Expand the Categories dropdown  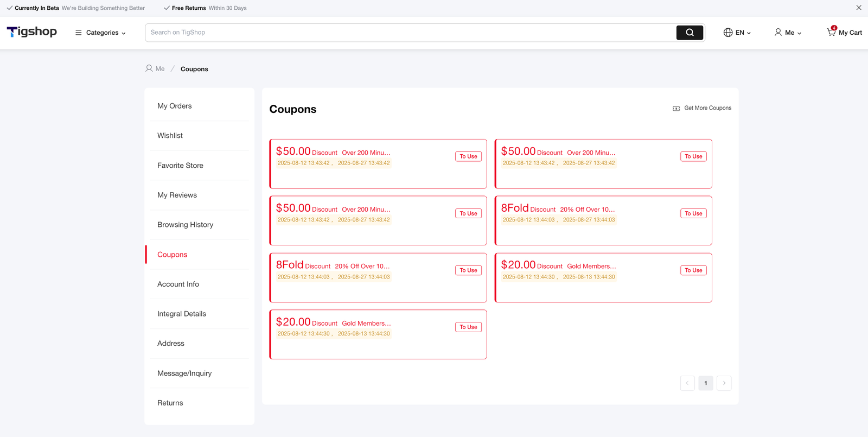106,33
